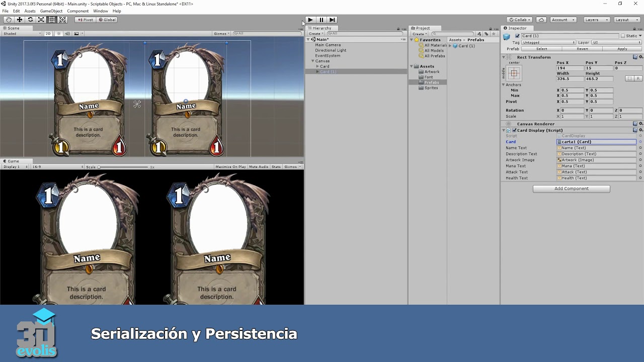644x362 pixels.
Task: Toggle Mute Audio in Game view
Action: click(x=259, y=167)
